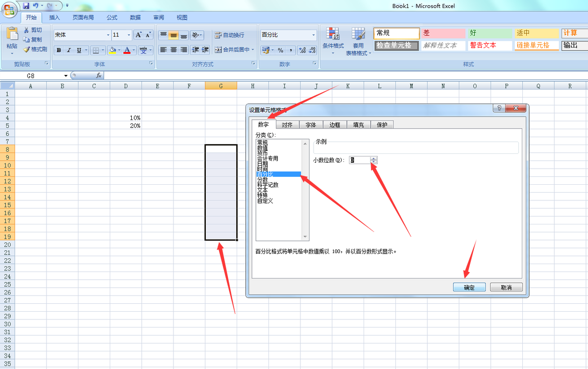Click the phonetic guide (wén) icon
This screenshot has width=588, height=369.
coord(143,50)
